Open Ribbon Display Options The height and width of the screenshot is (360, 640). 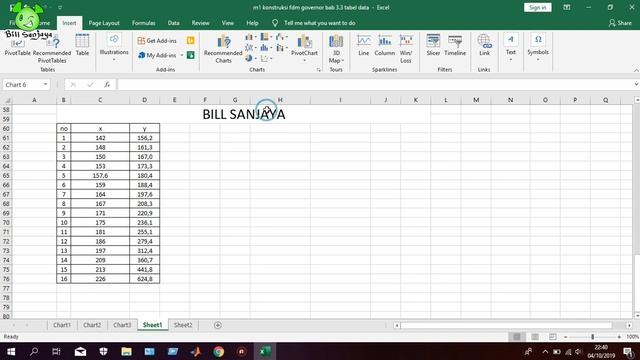[x=567, y=7]
